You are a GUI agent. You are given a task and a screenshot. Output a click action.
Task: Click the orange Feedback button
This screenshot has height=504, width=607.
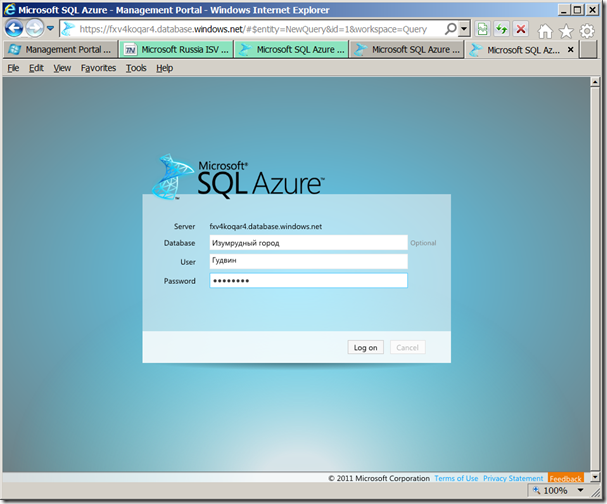tap(566, 478)
